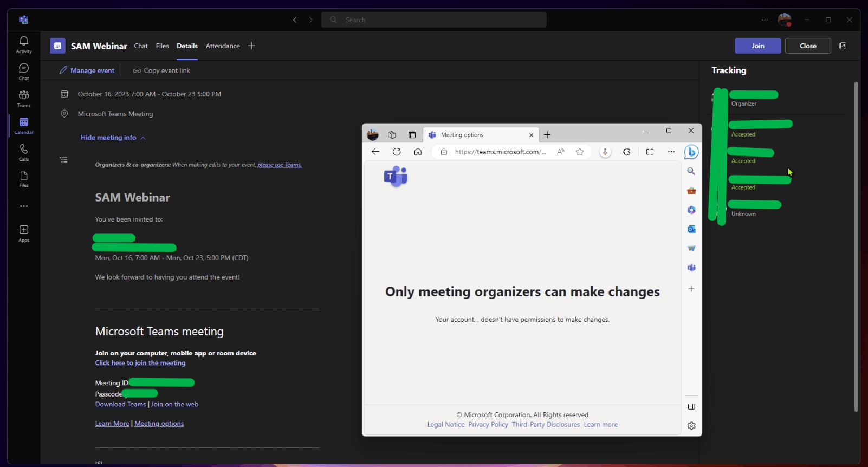The image size is (868, 467).
Task: Go back with Teams history arrow
Action: (x=295, y=20)
